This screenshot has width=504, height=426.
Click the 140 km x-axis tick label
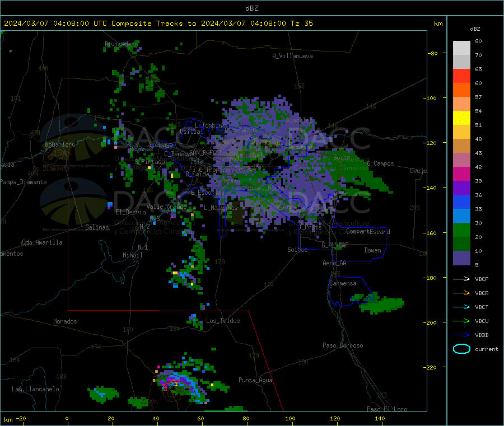click(x=380, y=418)
